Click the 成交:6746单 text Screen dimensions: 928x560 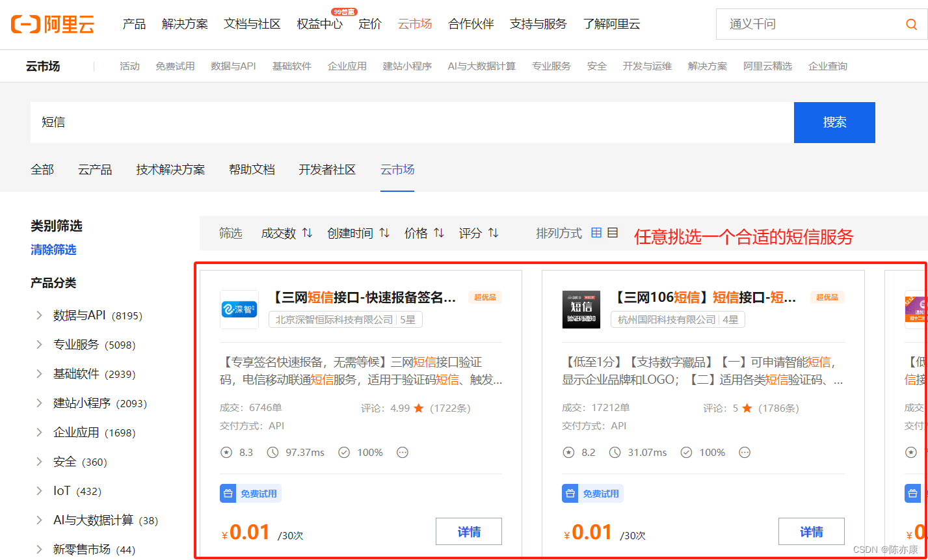(251, 408)
